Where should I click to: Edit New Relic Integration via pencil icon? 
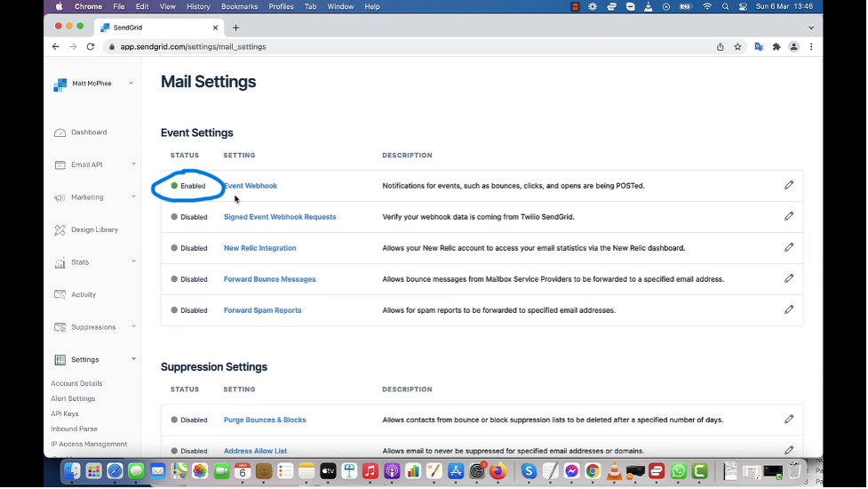pos(788,247)
